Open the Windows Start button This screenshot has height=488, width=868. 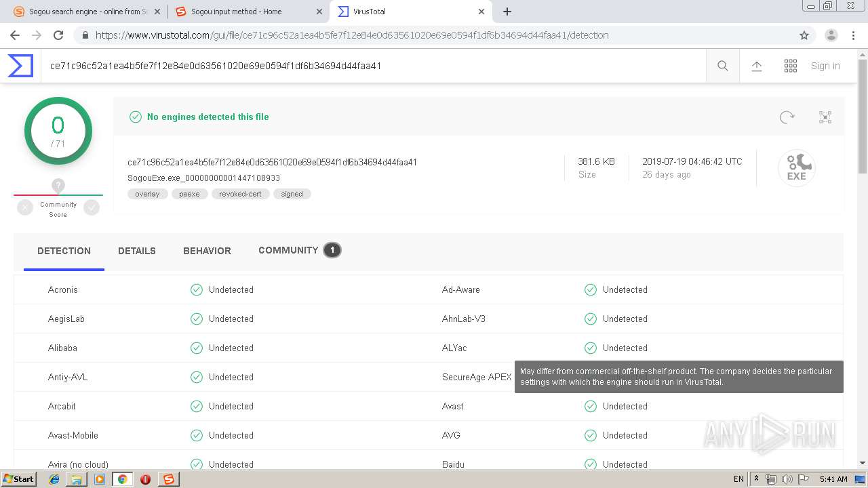(x=19, y=479)
